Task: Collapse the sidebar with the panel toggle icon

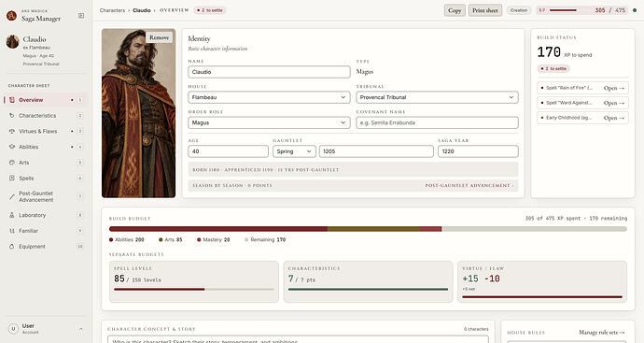Action: pos(81,16)
